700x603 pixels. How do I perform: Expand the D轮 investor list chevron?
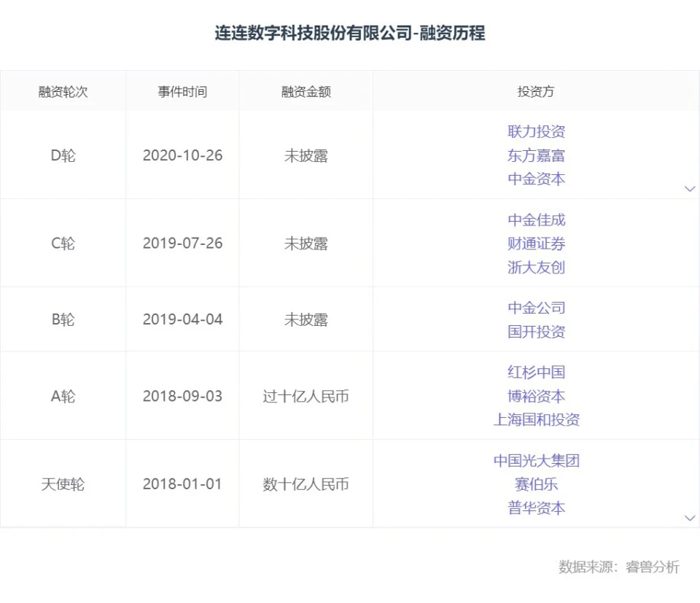[689, 189]
